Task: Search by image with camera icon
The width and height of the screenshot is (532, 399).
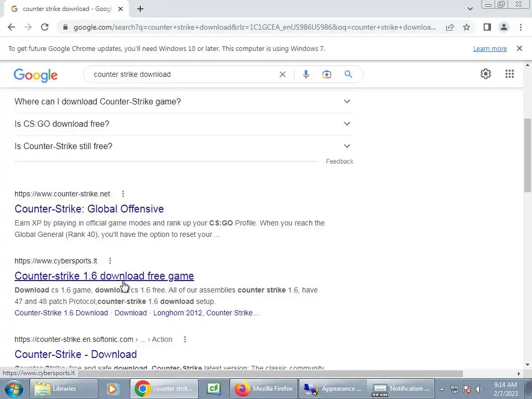Action: pos(326,74)
